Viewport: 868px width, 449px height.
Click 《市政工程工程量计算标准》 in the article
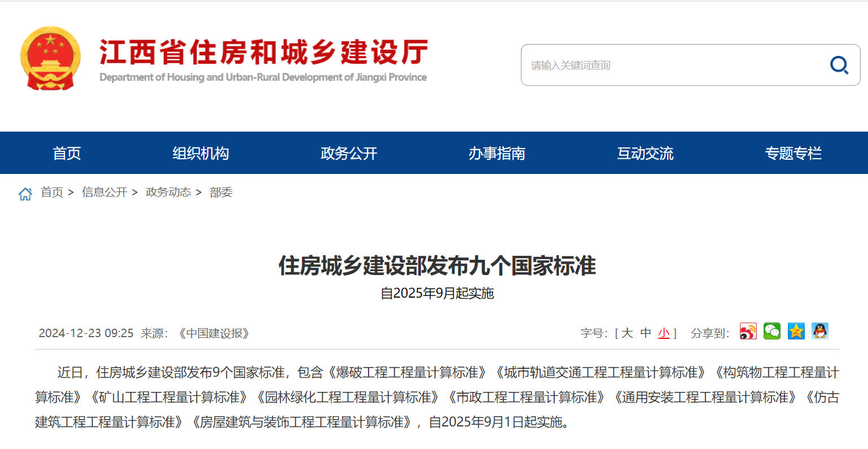(527, 397)
